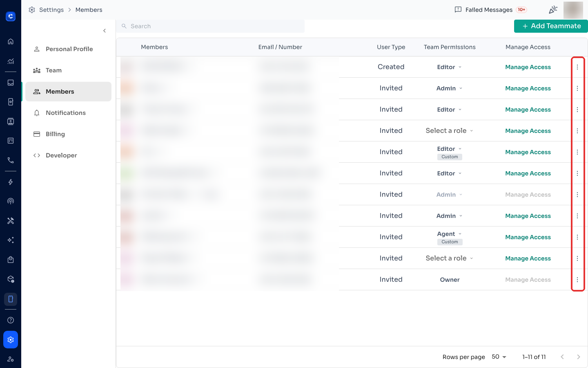Expand the Agent role dropdown
588x368 pixels.
[x=450, y=234]
